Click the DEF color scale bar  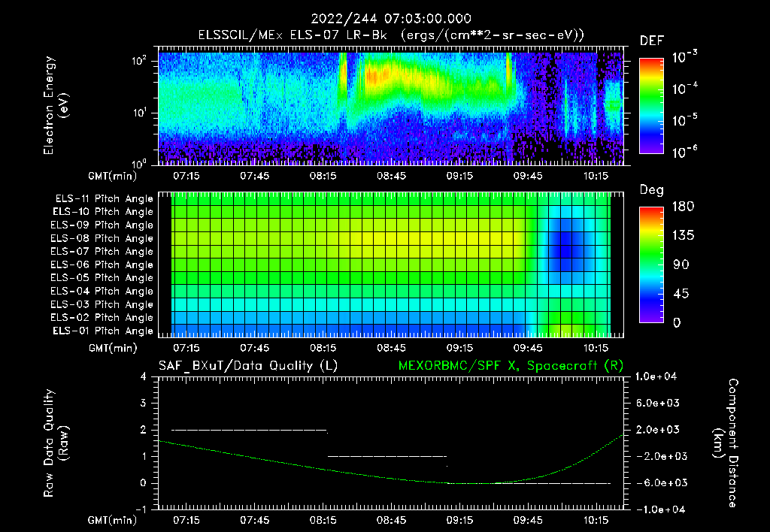pos(651,105)
